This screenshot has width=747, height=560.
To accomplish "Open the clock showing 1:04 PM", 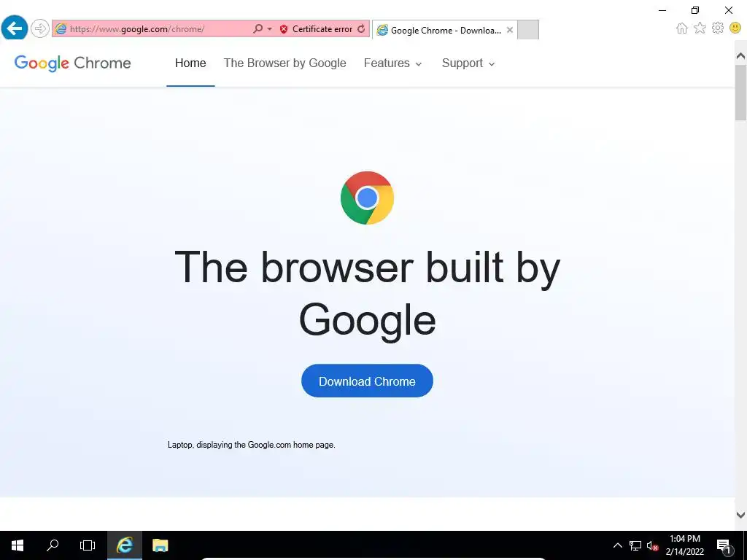I will [684, 545].
